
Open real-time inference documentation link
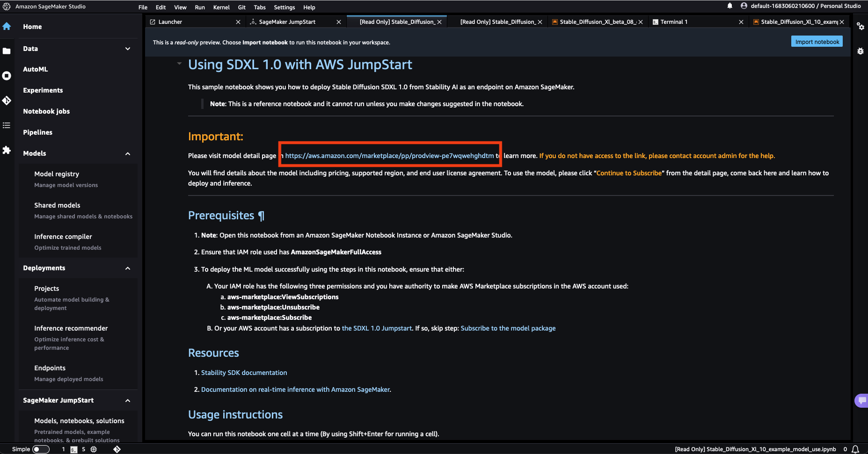click(x=295, y=389)
